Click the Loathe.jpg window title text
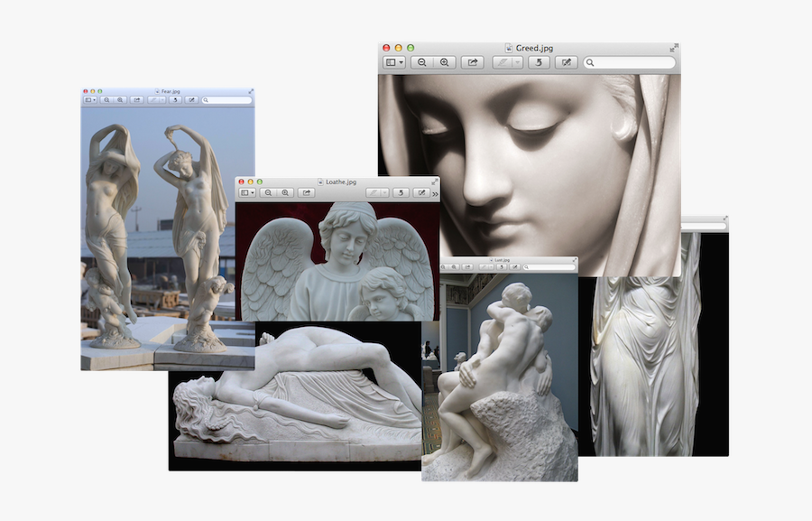The image size is (812, 521). 341,182
